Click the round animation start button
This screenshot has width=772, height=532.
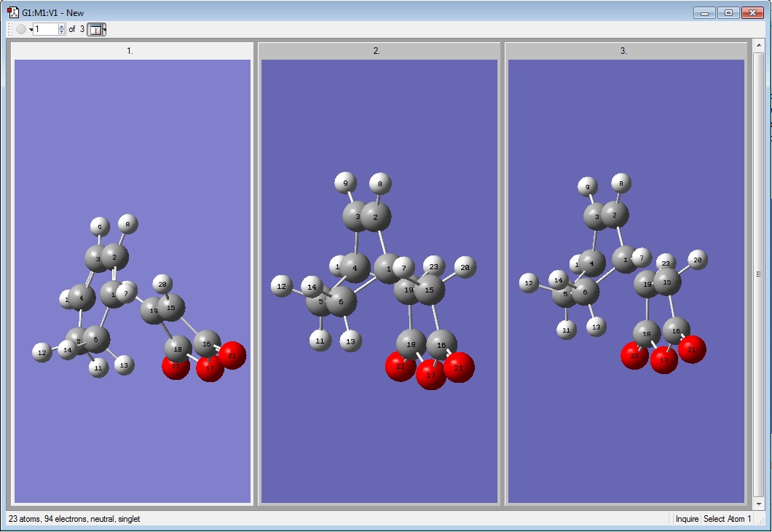click(x=21, y=30)
